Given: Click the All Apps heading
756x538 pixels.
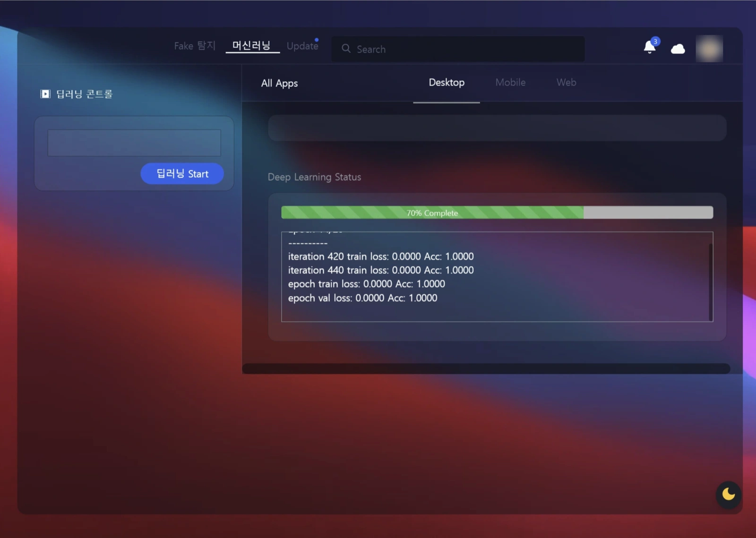Looking at the screenshot, I should [x=279, y=83].
